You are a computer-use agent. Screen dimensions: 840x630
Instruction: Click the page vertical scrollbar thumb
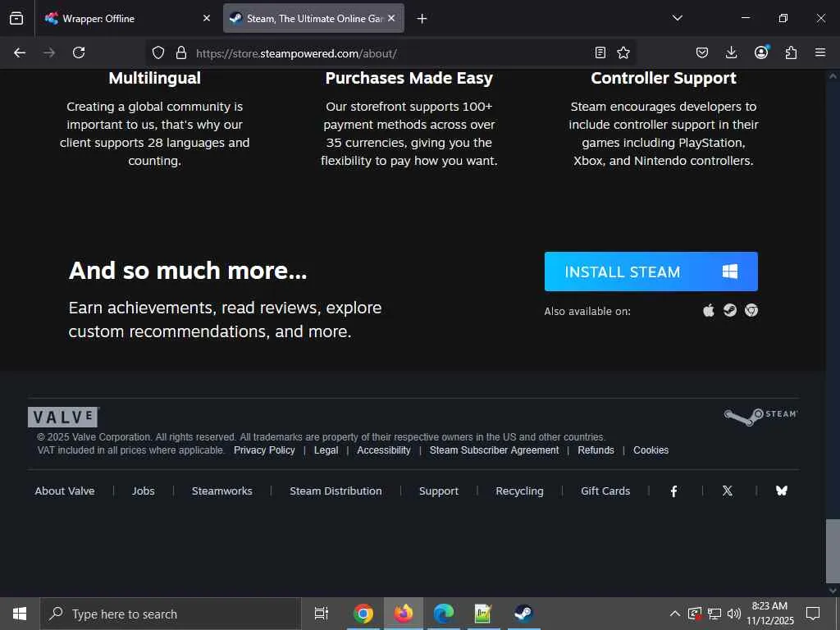(x=833, y=551)
